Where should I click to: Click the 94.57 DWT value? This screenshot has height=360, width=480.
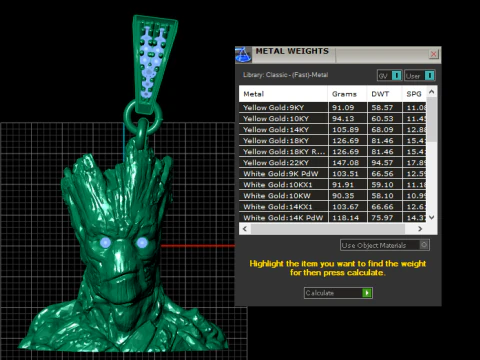point(382,163)
